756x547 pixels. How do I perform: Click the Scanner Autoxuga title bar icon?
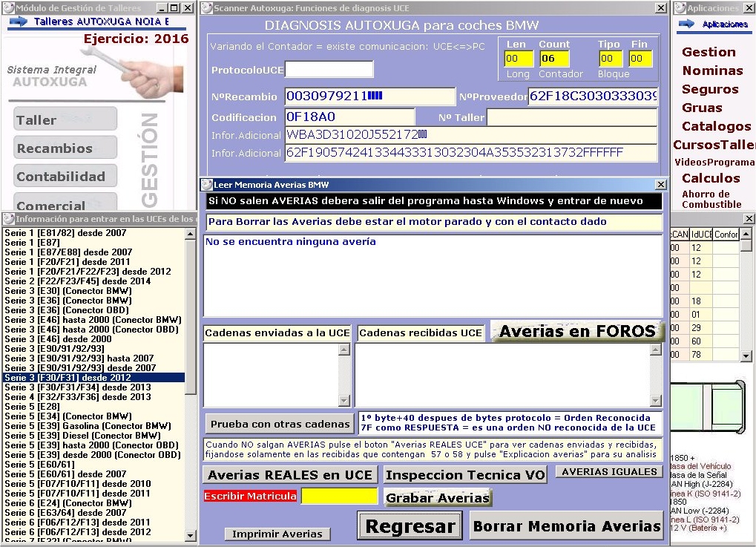(x=206, y=7)
